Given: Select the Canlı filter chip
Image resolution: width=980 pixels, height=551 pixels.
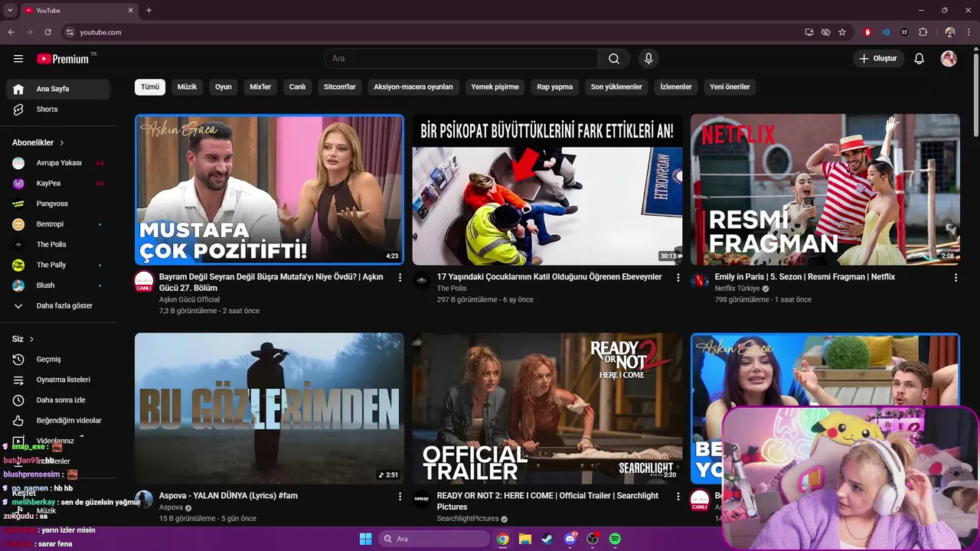Looking at the screenshot, I should [x=297, y=86].
